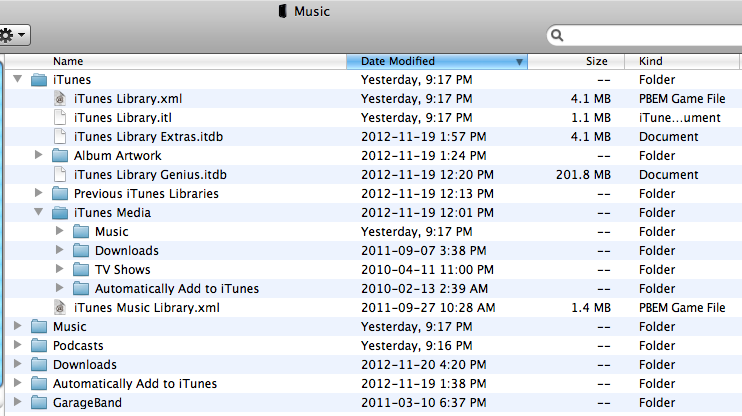Expand the GarageBand folder
The height and width of the screenshot is (416, 742).
coord(18,402)
